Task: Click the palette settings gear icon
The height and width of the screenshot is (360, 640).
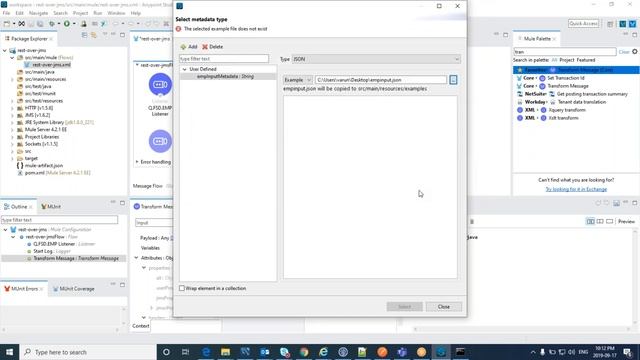Action: pos(635,52)
